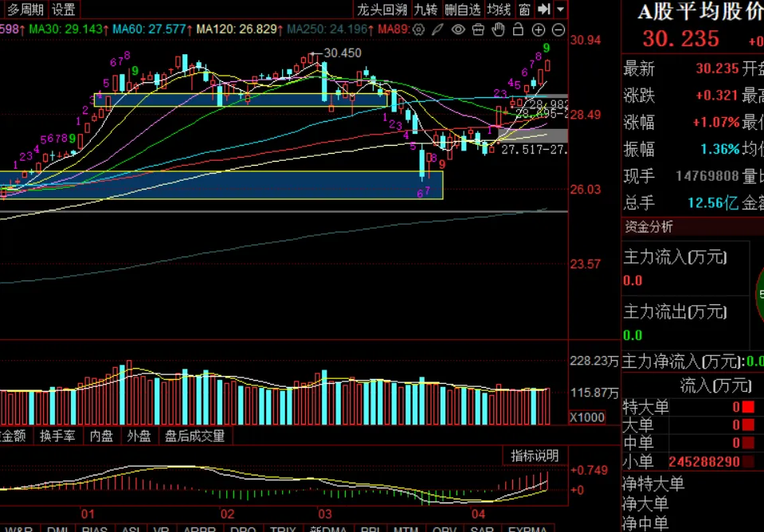Select the EXPMA indicator tab
This screenshot has height=532, width=764.
529,529
